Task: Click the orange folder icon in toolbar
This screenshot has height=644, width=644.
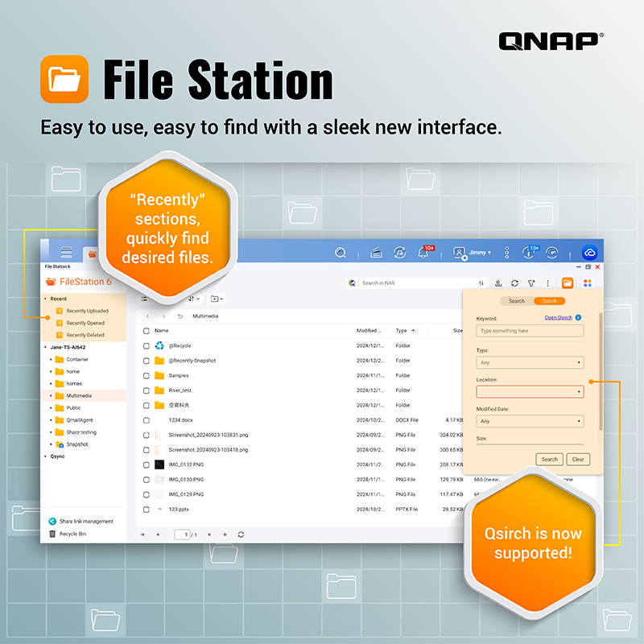Action: [568, 283]
